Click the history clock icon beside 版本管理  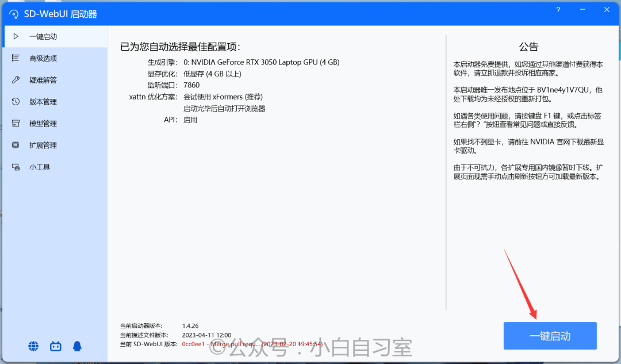16,101
